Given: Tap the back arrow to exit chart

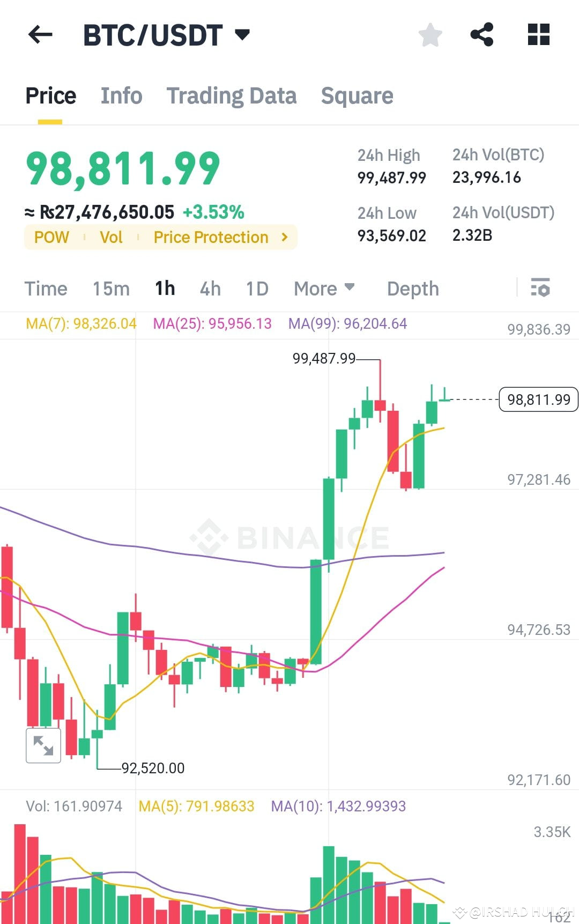Looking at the screenshot, I should [40, 35].
